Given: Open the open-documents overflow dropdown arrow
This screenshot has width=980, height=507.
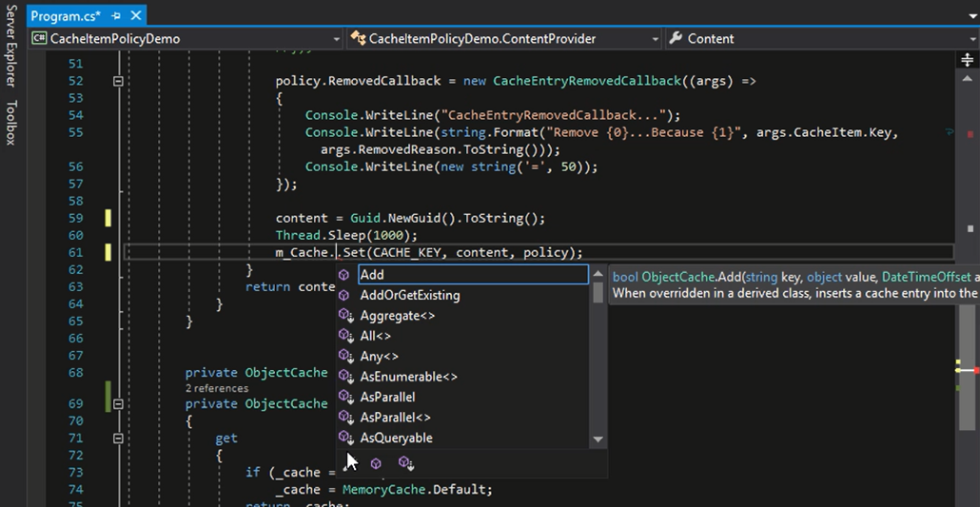Looking at the screenshot, I should click(971, 17).
